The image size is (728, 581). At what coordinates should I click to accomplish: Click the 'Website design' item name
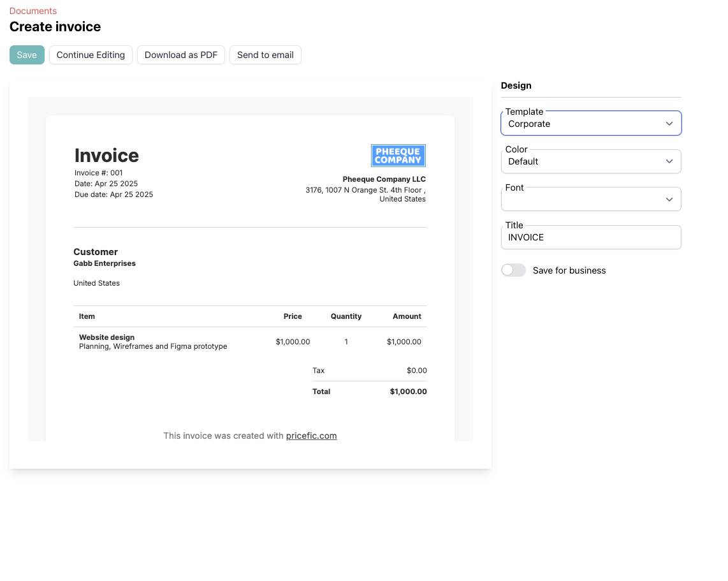click(107, 337)
